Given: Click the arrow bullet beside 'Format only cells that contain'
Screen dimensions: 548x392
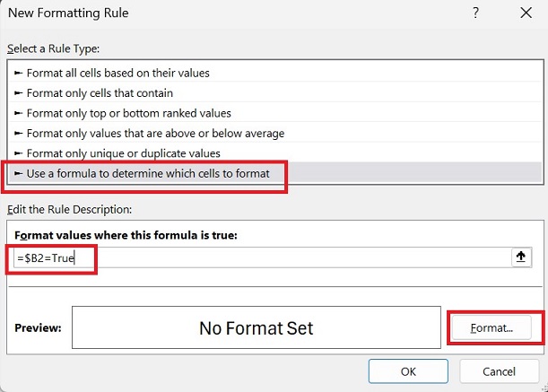Looking at the screenshot, I should pyautogui.click(x=18, y=92).
